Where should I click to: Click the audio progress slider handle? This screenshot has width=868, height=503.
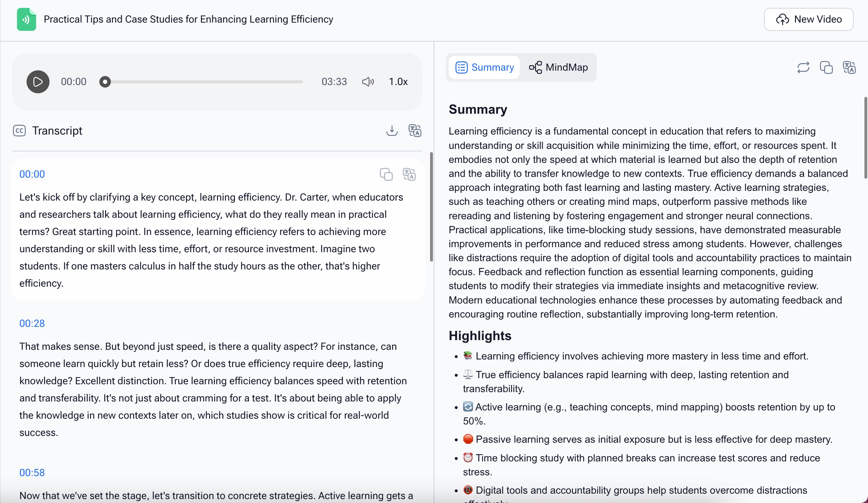click(105, 82)
